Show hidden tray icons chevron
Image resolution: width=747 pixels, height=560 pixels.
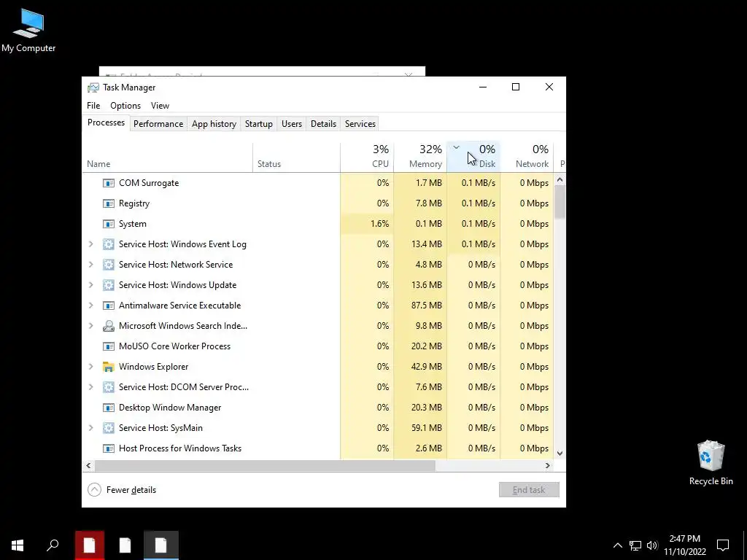617,545
